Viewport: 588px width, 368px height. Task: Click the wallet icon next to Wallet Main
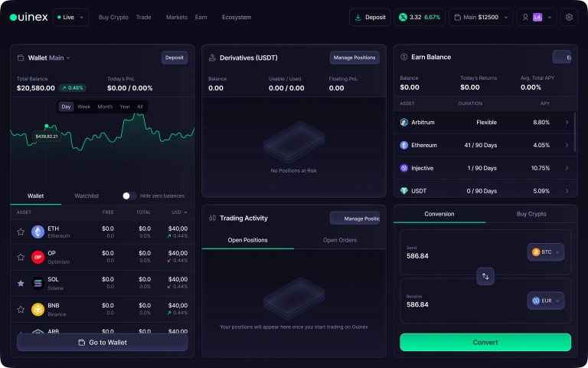coord(21,58)
